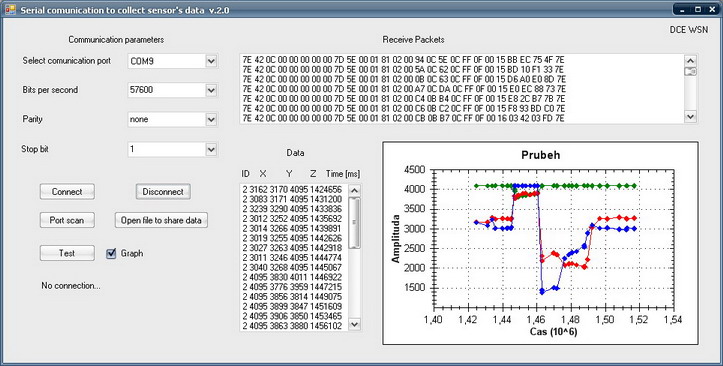The width and height of the screenshot is (723, 366).
Task: Select data row ending with 1451609
Action: [x=292, y=306]
